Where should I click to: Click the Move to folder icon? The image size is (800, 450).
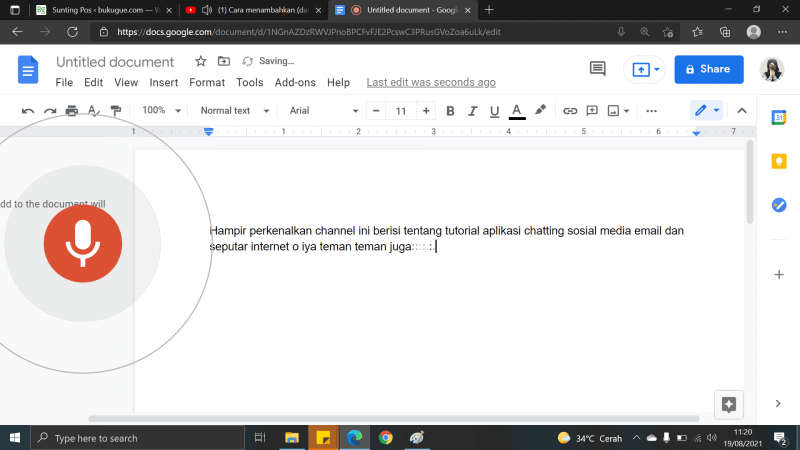(223, 61)
